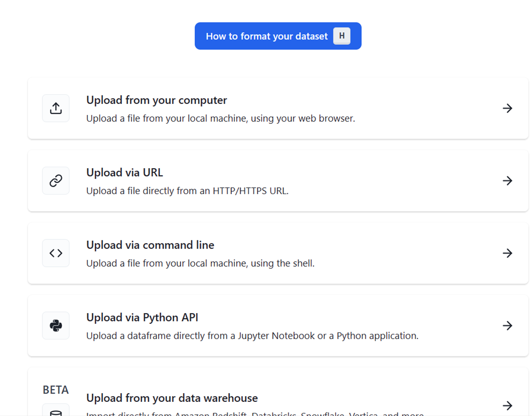Select the Upload from your data warehouse heading

pos(172,398)
